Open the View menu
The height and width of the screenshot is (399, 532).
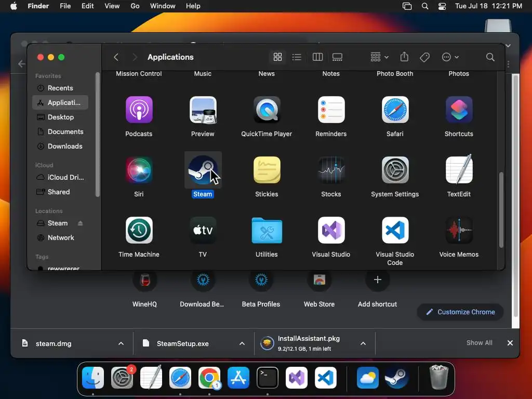(112, 6)
